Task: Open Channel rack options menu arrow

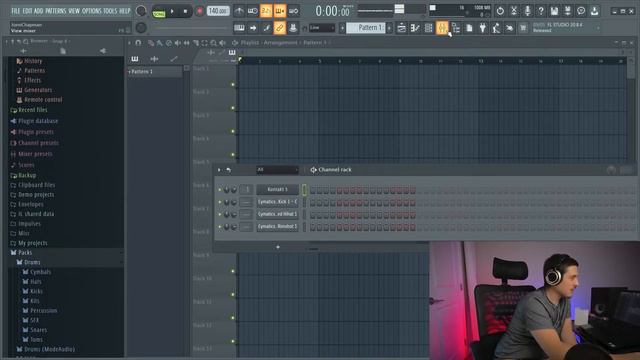Action: tap(219, 170)
